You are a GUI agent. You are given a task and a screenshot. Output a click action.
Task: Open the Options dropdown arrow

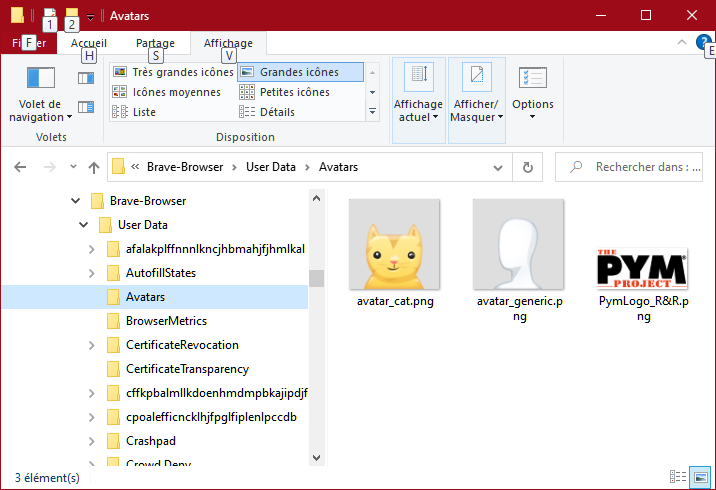[x=532, y=117]
